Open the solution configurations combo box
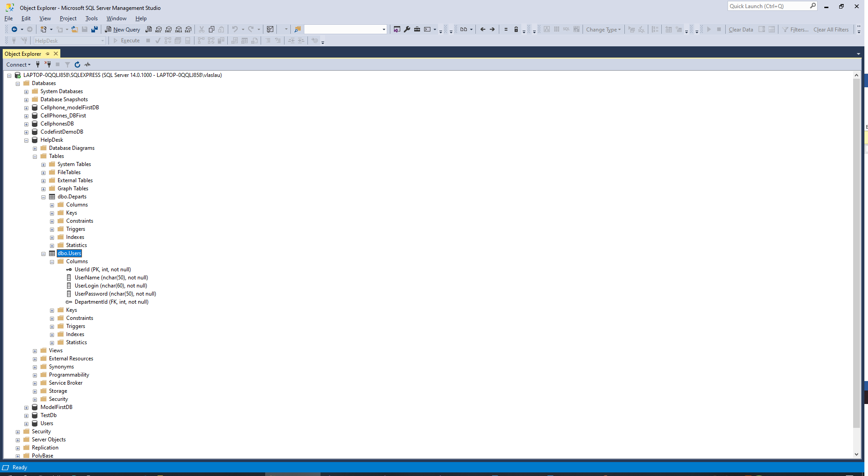Image resolution: width=868 pixels, height=476 pixels. point(345,29)
